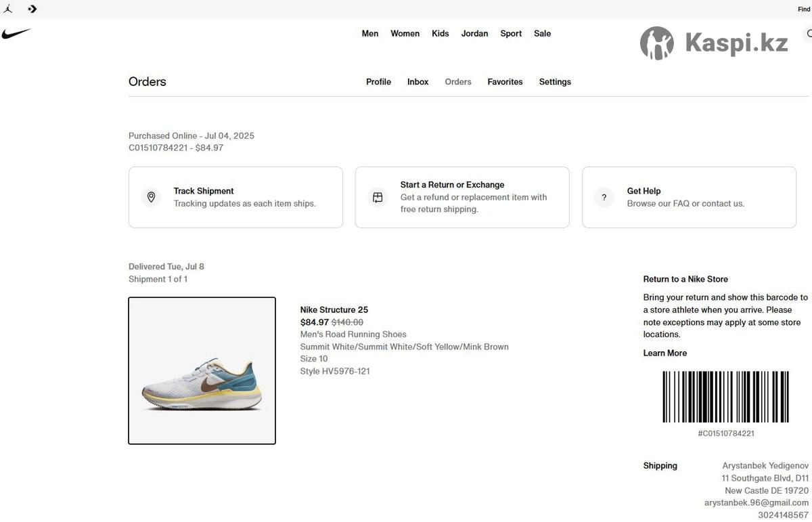Switch to the Inbox tab
Screen dimensions: 812x522
418,82
